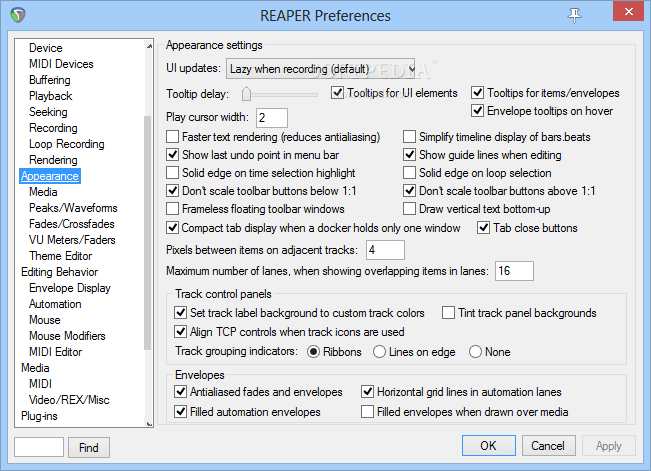
Task: Enable Solid edge on time selection highlight
Action: click(172, 173)
